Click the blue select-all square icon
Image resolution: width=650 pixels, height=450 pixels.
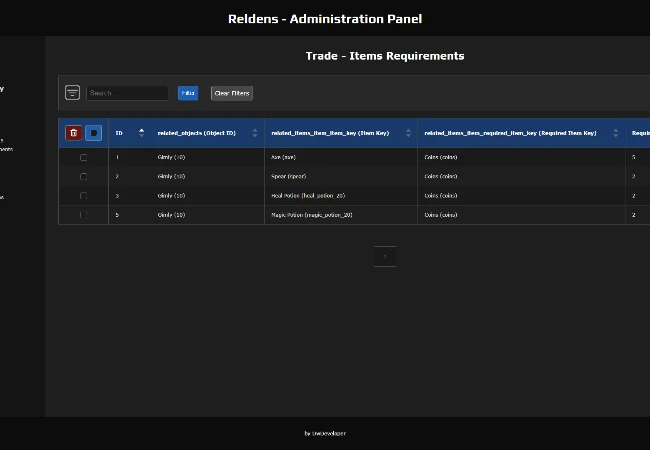click(x=94, y=133)
